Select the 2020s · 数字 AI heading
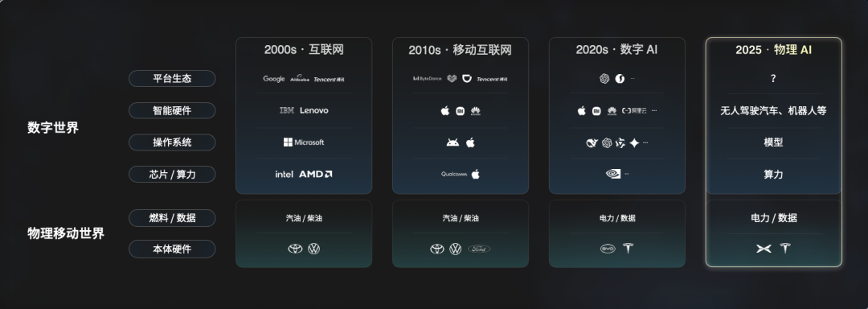This screenshot has height=309, width=868. (x=616, y=50)
